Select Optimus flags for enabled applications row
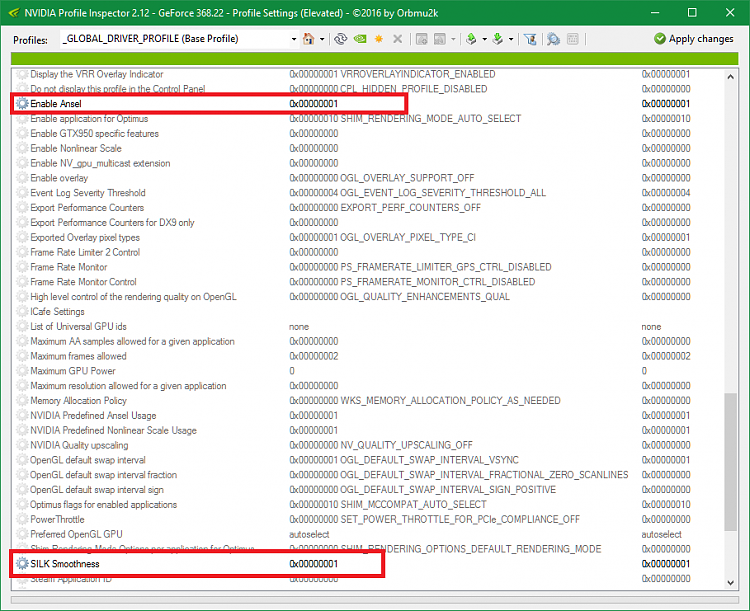 [368, 504]
